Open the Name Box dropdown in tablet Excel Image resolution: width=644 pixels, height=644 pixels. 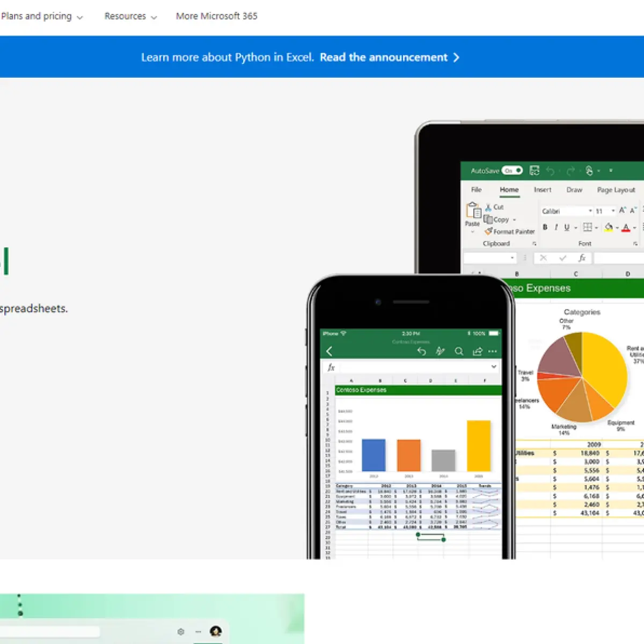(x=512, y=258)
